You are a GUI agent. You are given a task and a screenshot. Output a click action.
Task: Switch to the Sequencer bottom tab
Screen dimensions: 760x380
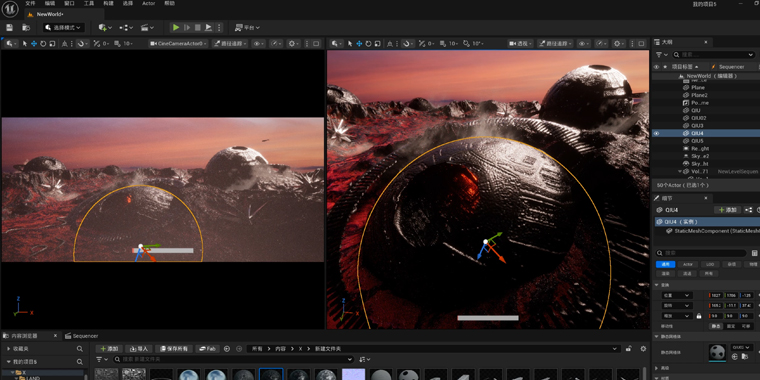[x=81, y=336]
